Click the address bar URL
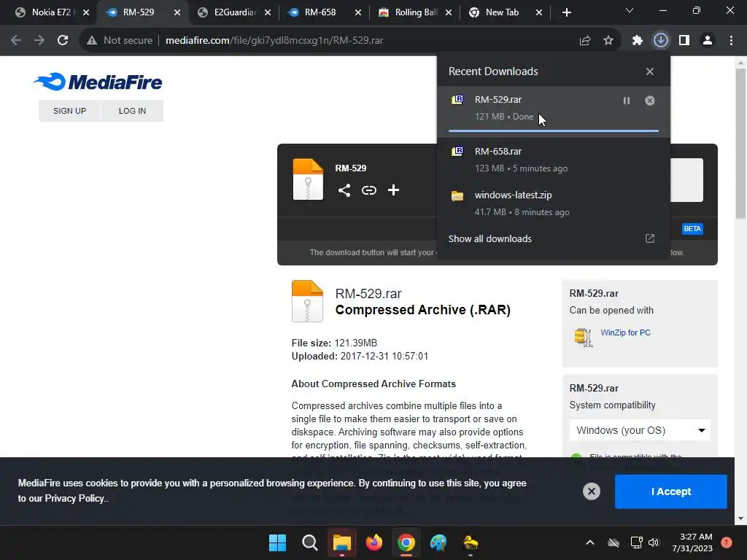Screen dimensions: 747x560 click(x=274, y=41)
